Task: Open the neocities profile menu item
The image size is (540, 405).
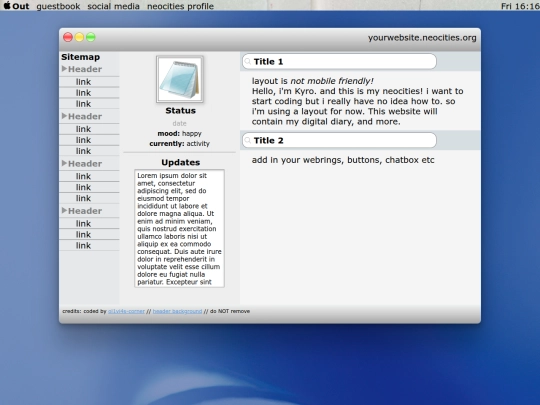Action: (180, 6)
